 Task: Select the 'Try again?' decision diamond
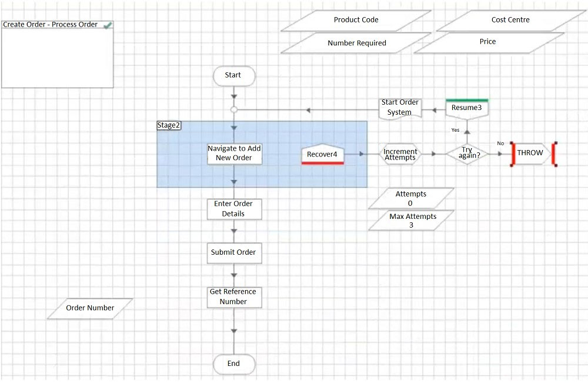click(x=467, y=154)
